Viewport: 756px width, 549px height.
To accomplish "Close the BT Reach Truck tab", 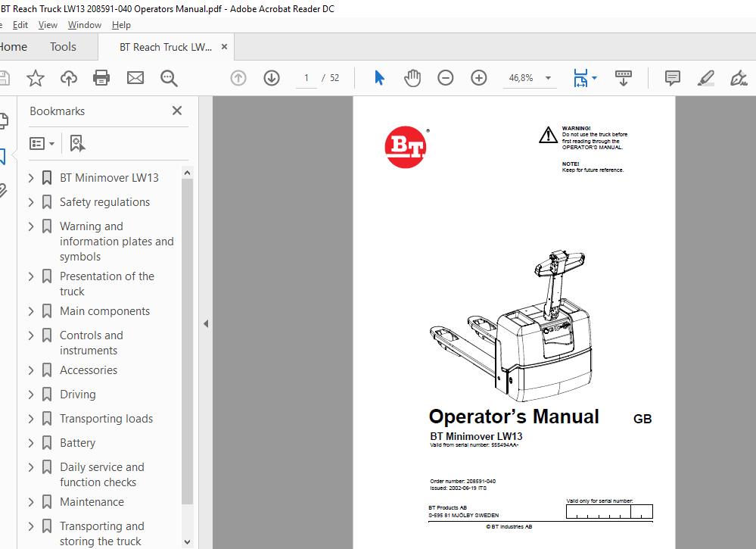I will tap(224, 47).
